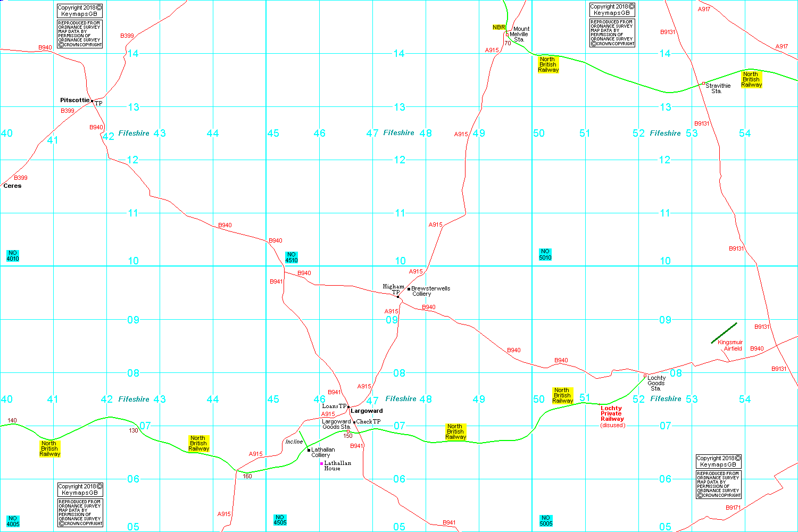Click the Check TP black dot marker
This screenshot has width=798, height=532.
click(x=354, y=422)
